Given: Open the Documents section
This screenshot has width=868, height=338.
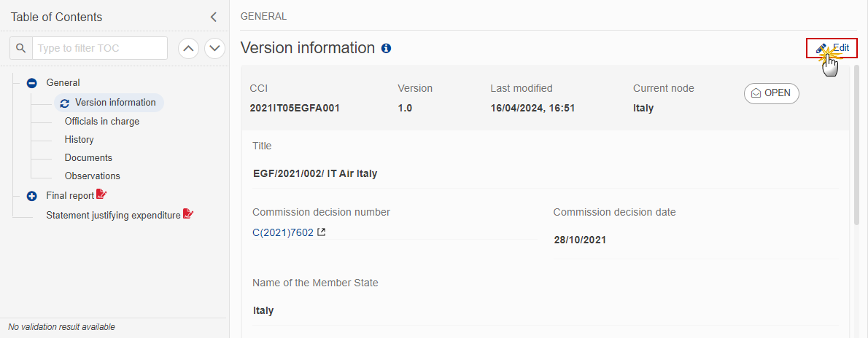Looking at the screenshot, I should 88,157.
